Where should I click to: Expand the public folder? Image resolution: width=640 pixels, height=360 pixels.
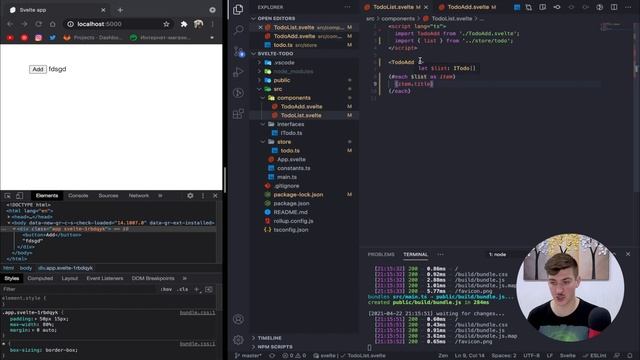(304, 80)
